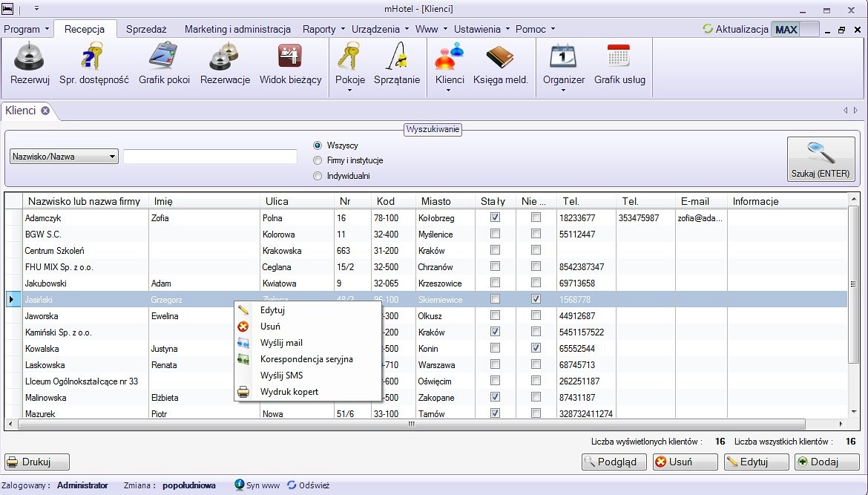Show Widok bieżący icon
This screenshot has width=868, height=495.
289,56
